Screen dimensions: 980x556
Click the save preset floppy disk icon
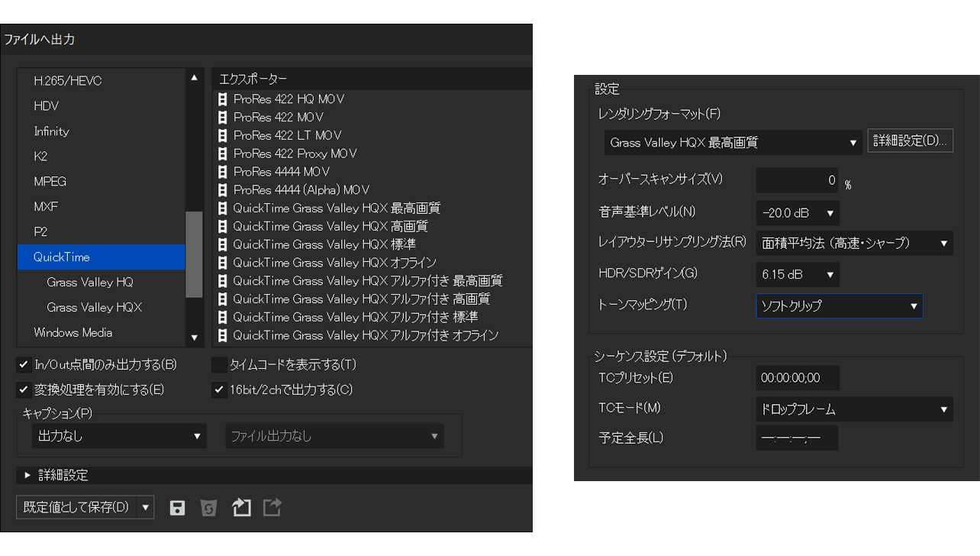click(x=177, y=508)
